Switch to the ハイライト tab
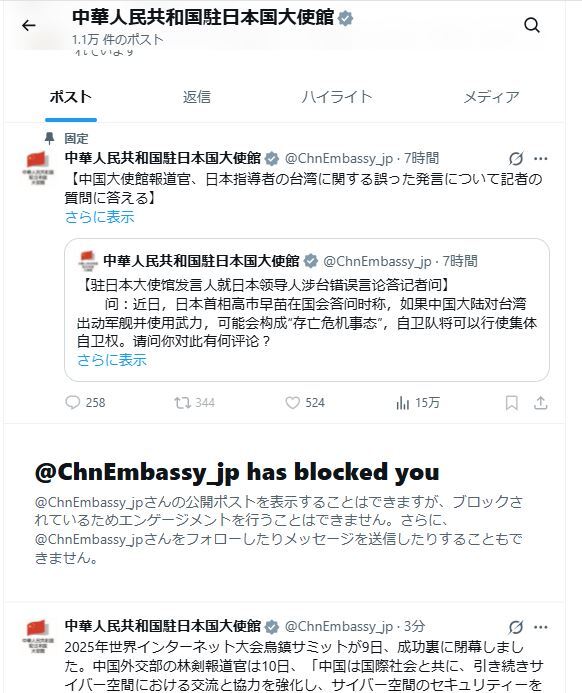 (337, 97)
